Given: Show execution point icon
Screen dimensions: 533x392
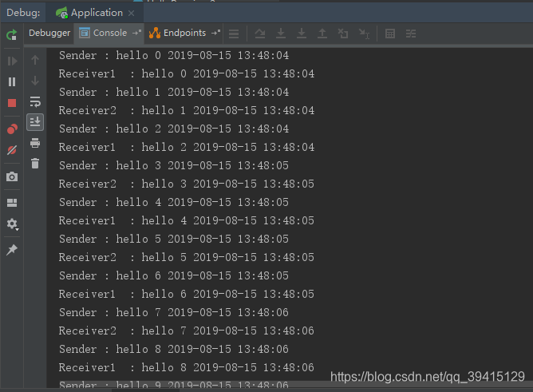Looking at the screenshot, I should 234,34.
